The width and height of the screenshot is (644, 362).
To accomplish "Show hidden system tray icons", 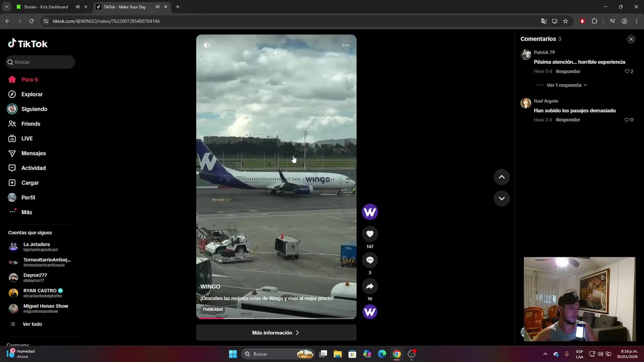I will [545, 354].
